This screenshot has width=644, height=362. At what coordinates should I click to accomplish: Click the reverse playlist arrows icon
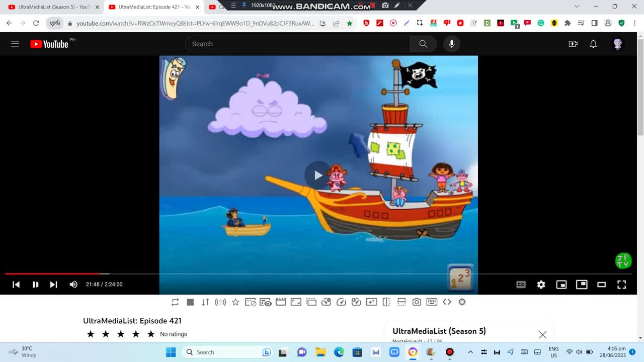(205, 302)
